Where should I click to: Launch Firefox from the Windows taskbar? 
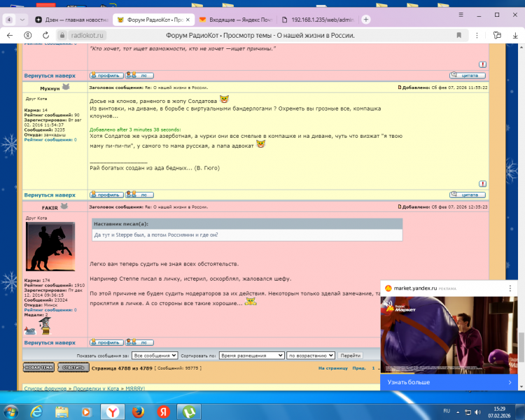coord(139,410)
